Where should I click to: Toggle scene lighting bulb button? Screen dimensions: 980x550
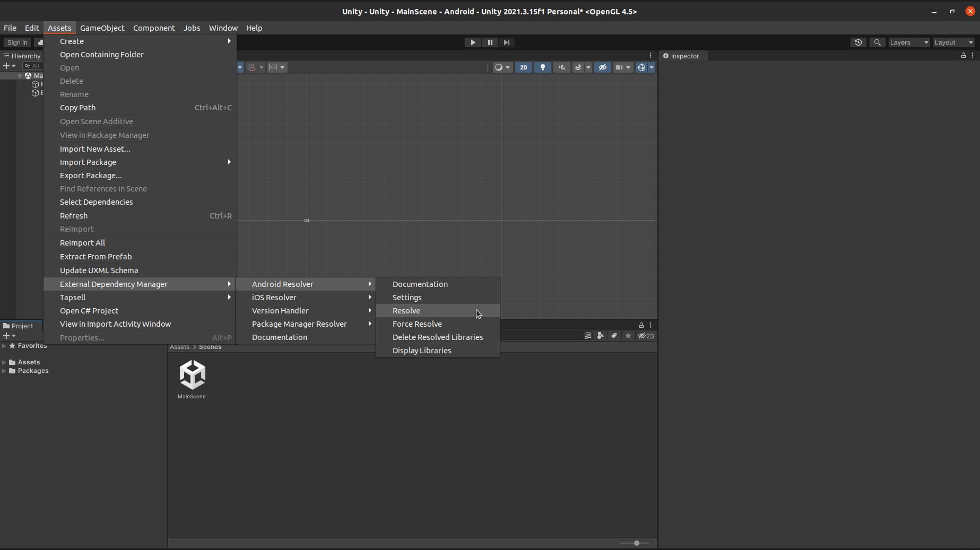[542, 67]
